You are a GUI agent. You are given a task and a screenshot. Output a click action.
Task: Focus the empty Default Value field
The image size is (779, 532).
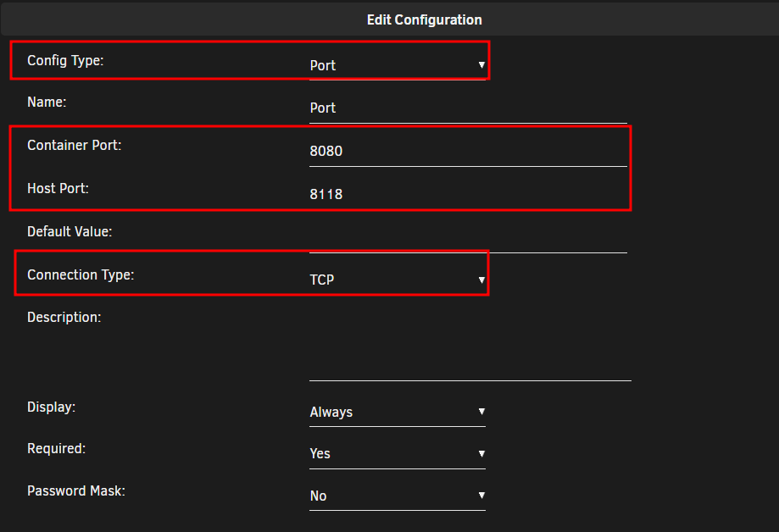468,237
